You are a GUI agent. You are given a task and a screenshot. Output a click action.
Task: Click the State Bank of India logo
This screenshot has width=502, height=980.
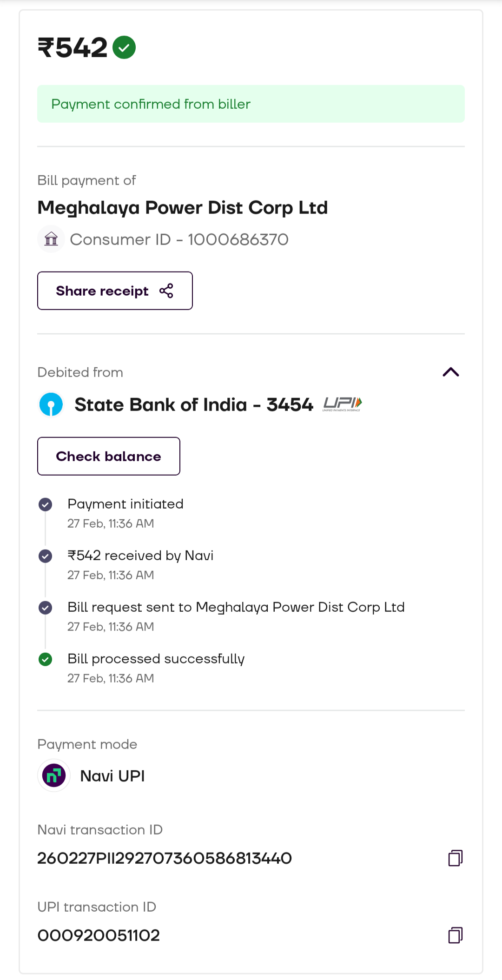click(x=51, y=404)
